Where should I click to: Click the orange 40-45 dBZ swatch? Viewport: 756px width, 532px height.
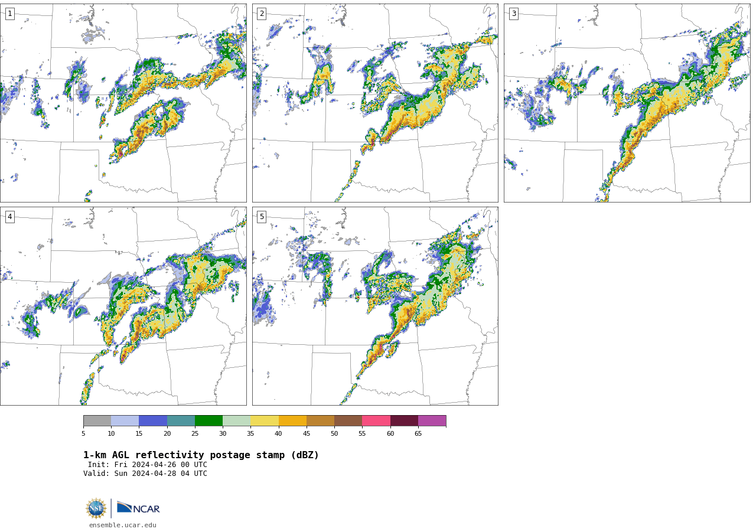(x=292, y=421)
